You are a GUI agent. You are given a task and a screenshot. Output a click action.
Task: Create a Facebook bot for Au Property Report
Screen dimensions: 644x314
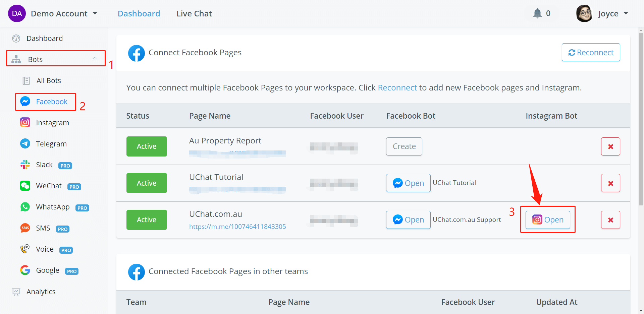[x=404, y=146]
